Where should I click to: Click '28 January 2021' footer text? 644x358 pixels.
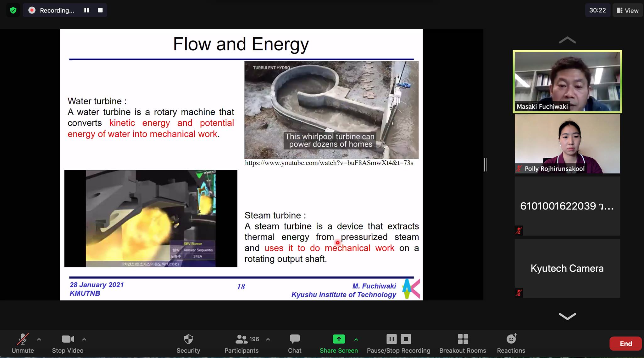tap(97, 285)
